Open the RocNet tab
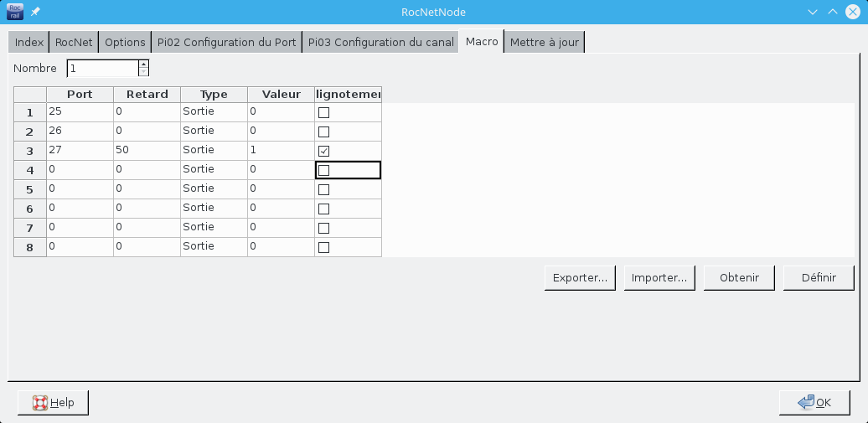Image resolution: width=868 pixels, height=423 pixels. [75, 42]
